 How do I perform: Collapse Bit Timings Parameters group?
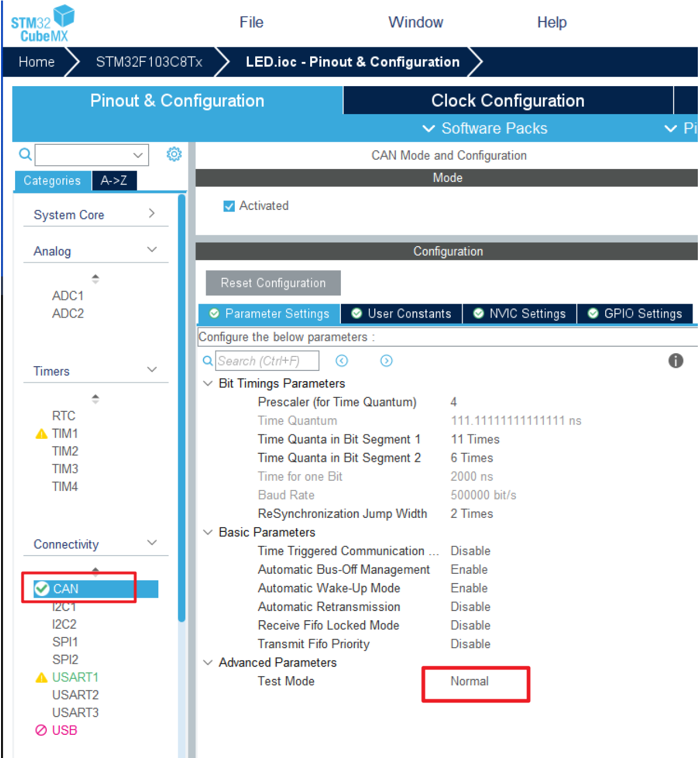click(x=208, y=383)
